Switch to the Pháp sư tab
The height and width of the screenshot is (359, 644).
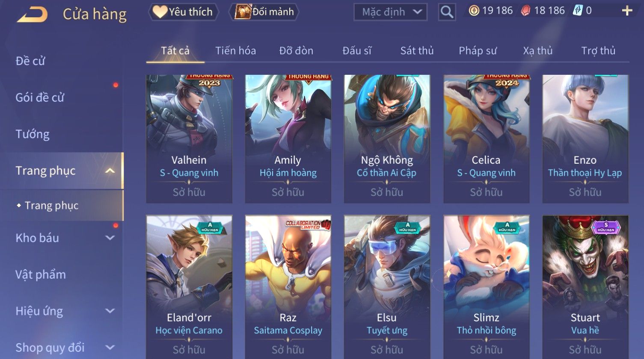click(478, 51)
